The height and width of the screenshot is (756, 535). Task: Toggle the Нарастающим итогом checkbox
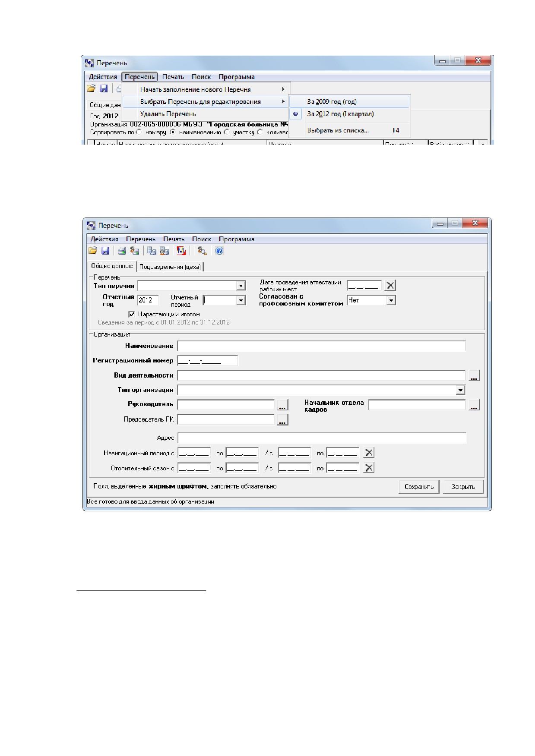tap(131, 314)
